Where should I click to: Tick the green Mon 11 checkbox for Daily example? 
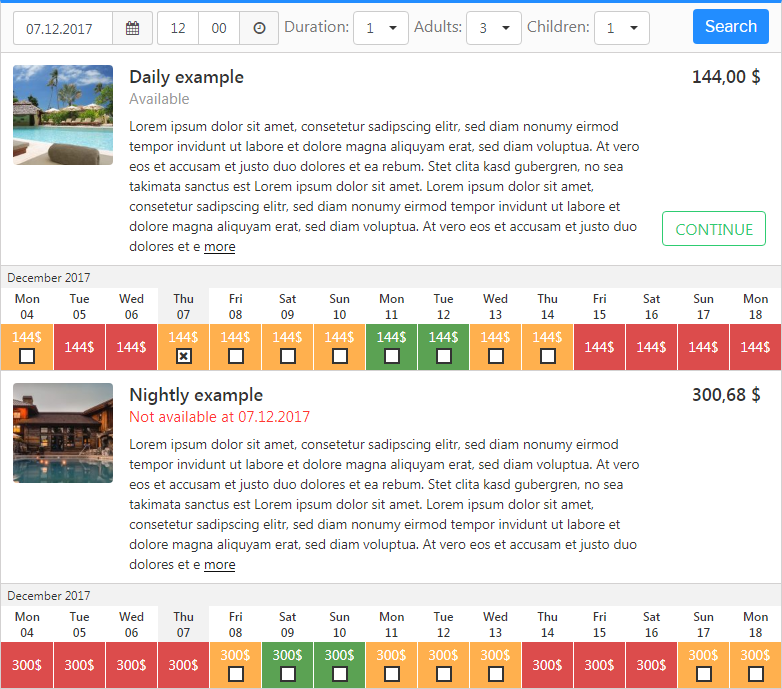pos(391,356)
